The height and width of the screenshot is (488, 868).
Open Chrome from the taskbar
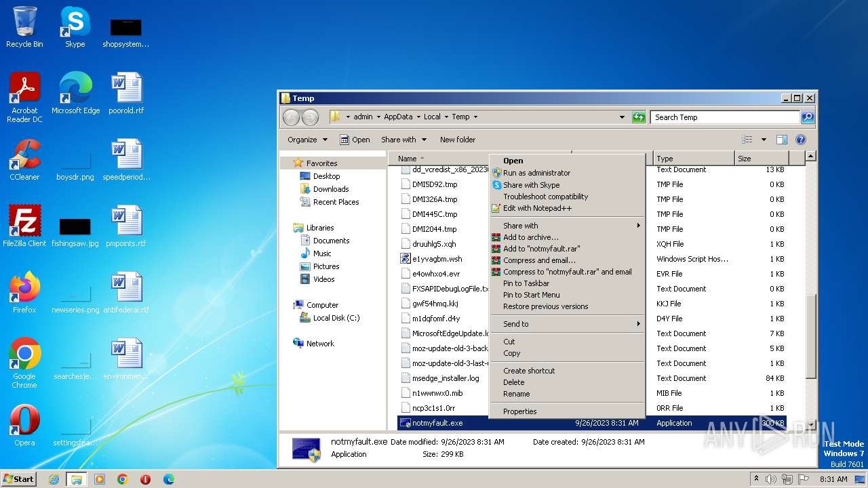coord(123,479)
